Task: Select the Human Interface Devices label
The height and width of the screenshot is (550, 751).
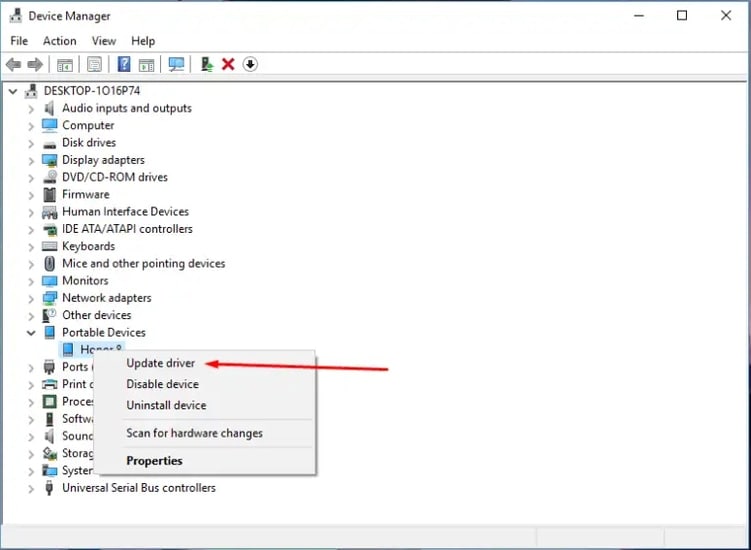Action: pos(125,212)
